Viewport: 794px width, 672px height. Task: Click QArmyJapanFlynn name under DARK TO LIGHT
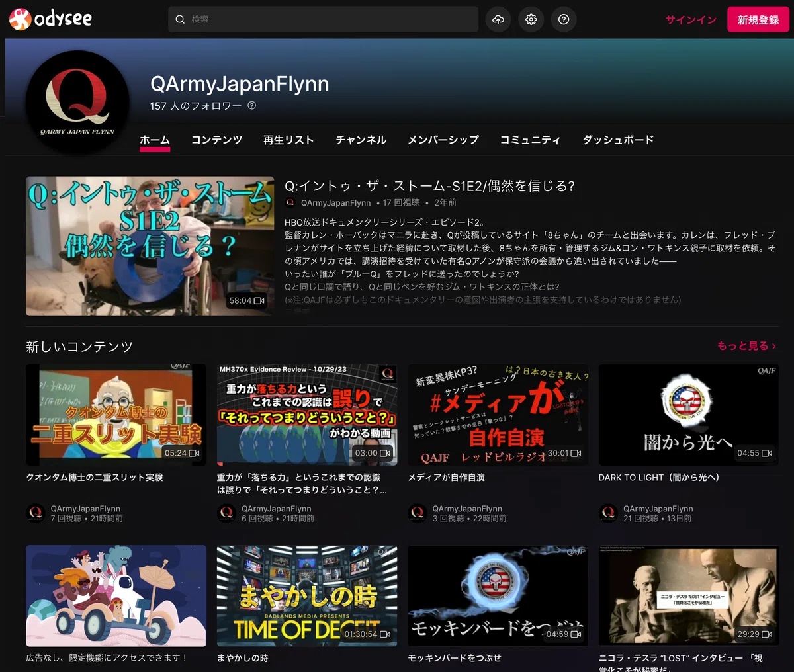(x=658, y=509)
